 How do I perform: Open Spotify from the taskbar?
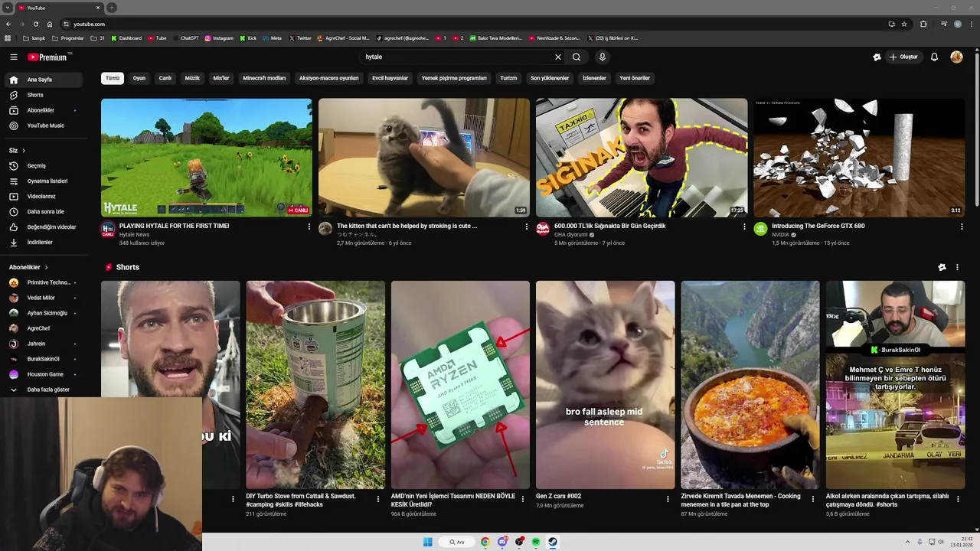pos(536,542)
